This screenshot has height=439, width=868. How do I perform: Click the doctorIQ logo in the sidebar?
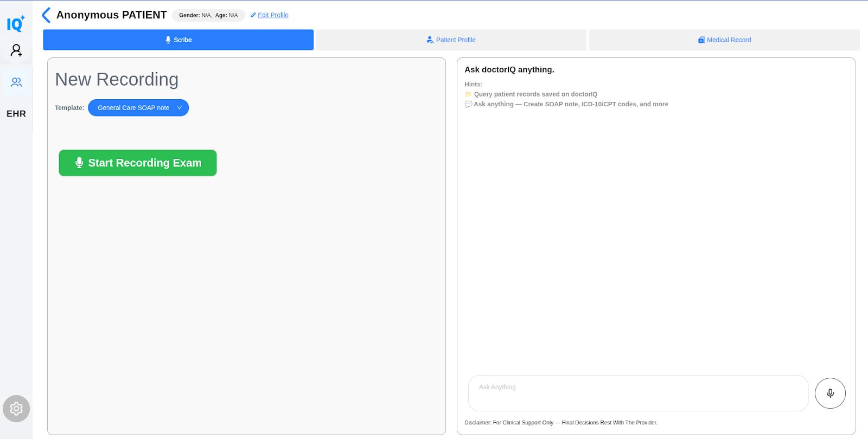pyautogui.click(x=16, y=23)
